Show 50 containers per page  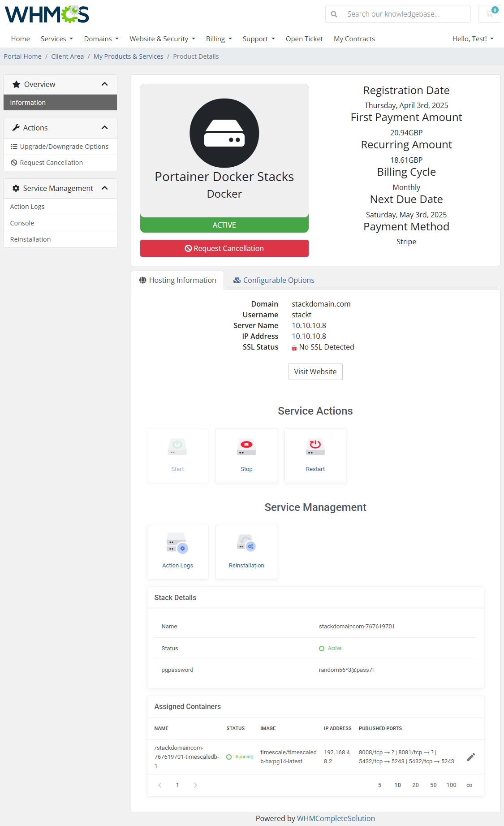434,785
